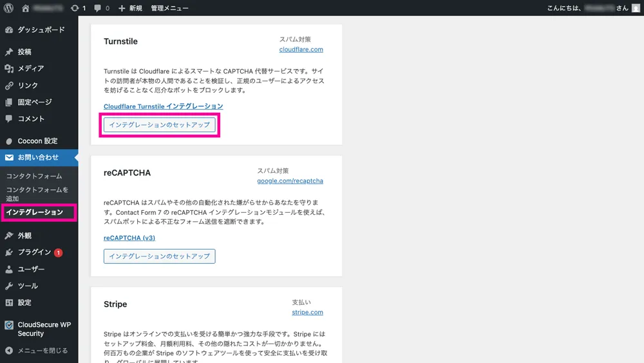Set up the reCAPTCHA integration button
The height and width of the screenshot is (363, 644).
(159, 256)
